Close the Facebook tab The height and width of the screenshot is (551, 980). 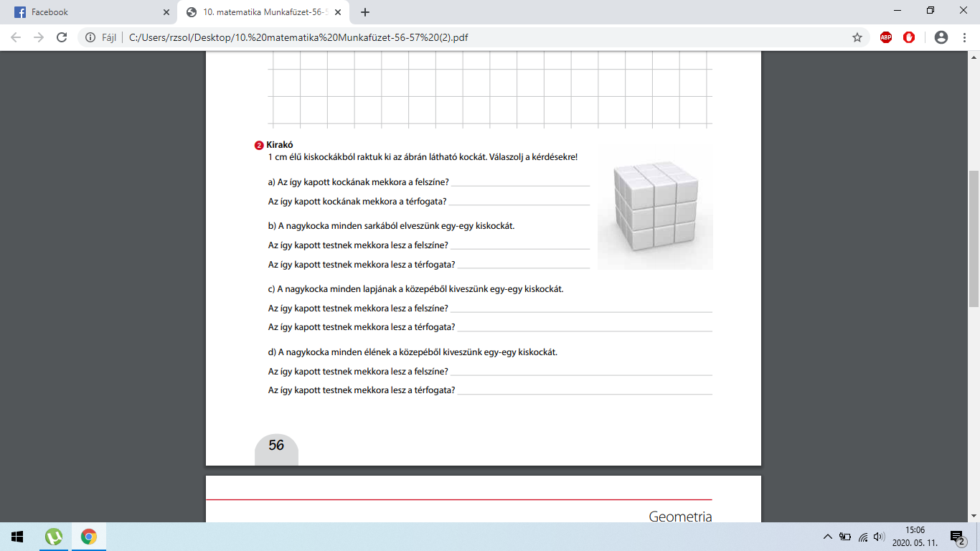point(166,12)
